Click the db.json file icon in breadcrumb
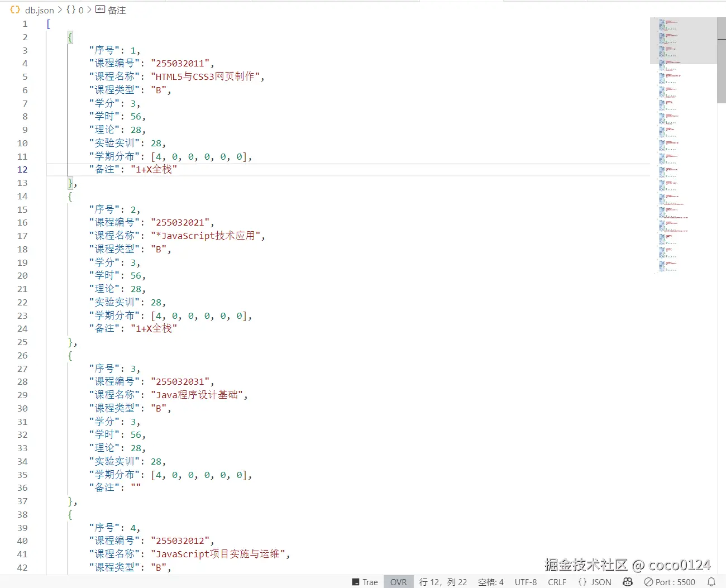The height and width of the screenshot is (588, 726). click(16, 9)
